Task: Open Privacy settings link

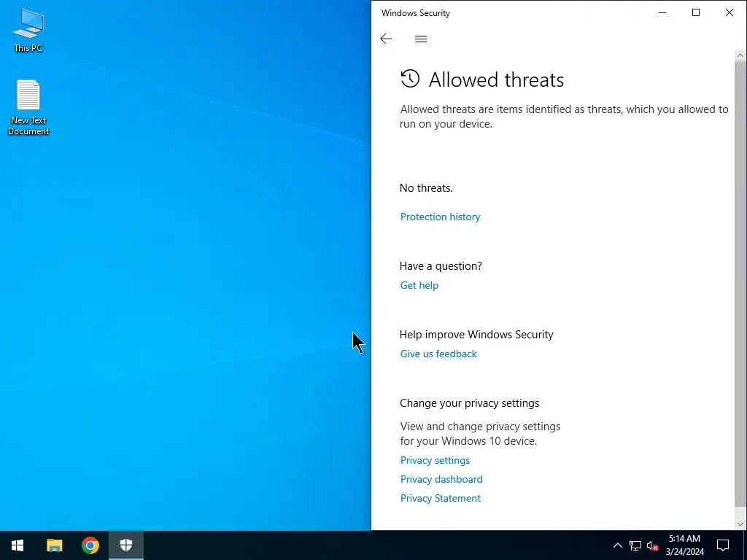Action: pyautogui.click(x=435, y=460)
